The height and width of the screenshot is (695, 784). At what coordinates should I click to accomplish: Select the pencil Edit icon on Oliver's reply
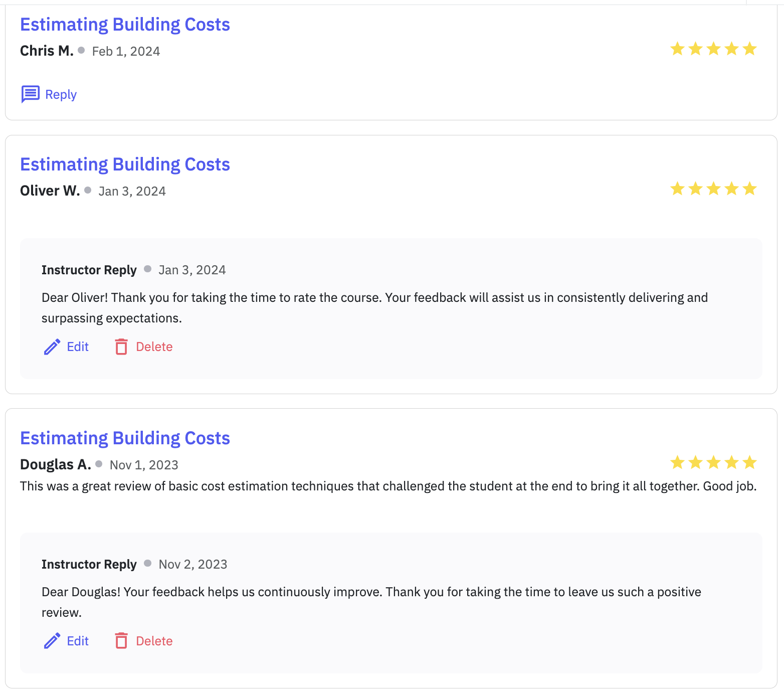click(x=52, y=346)
